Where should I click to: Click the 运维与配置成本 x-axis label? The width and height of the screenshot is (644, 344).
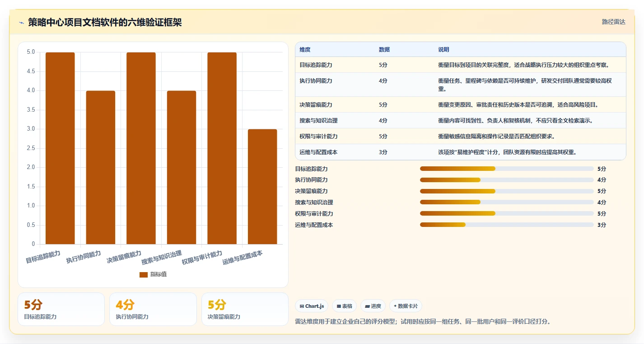(243, 258)
